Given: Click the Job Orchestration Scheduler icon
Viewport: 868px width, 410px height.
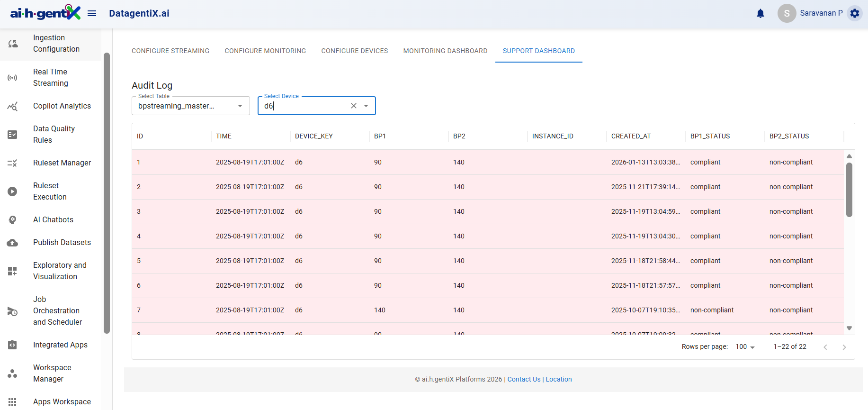Looking at the screenshot, I should [x=13, y=311].
